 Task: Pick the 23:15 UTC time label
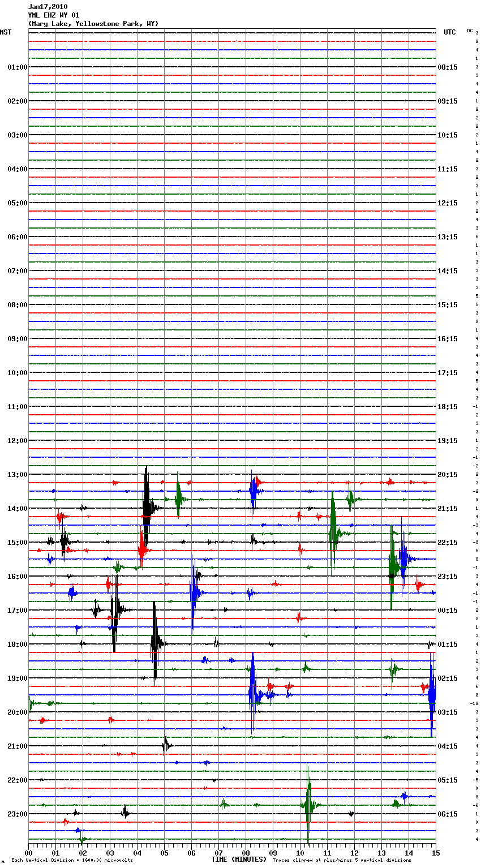(448, 577)
